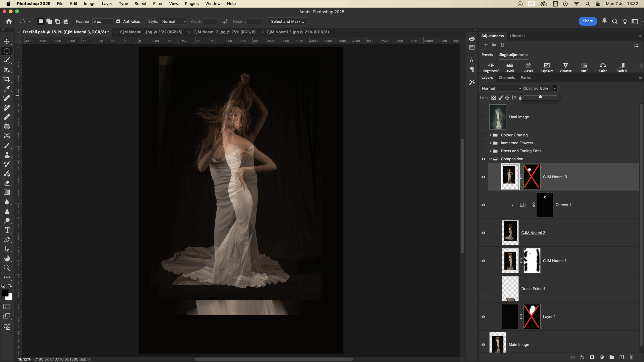Open the Filter menu

pos(158,4)
